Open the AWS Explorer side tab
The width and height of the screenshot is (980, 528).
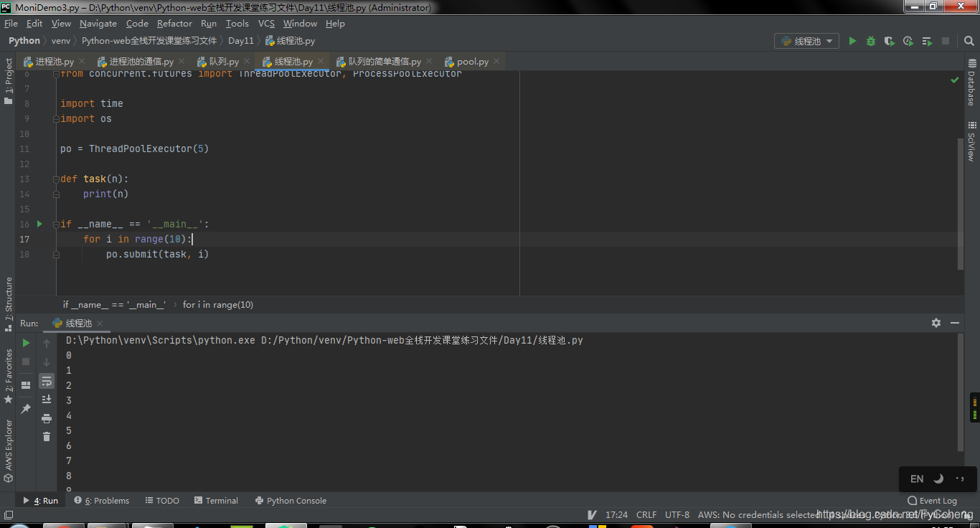[x=8, y=451]
